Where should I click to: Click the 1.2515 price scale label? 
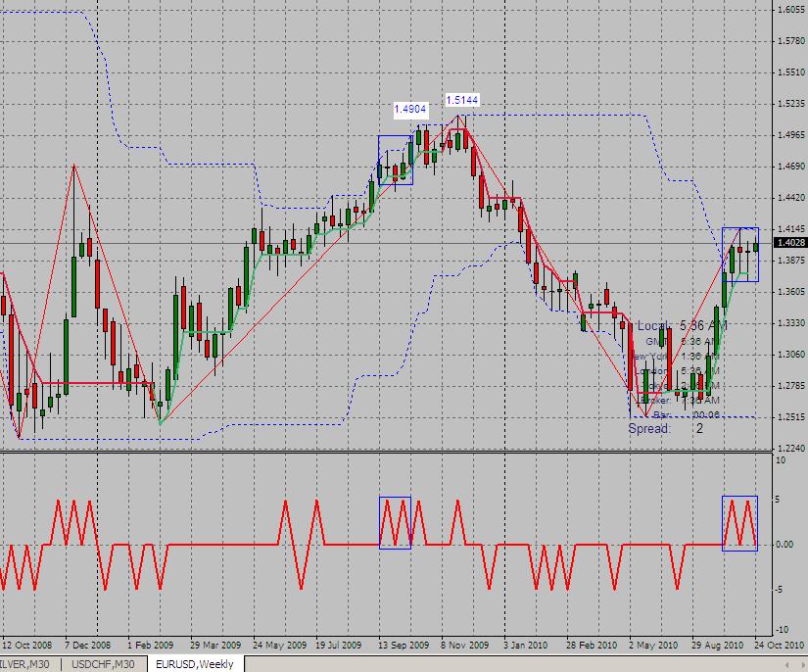point(788,417)
